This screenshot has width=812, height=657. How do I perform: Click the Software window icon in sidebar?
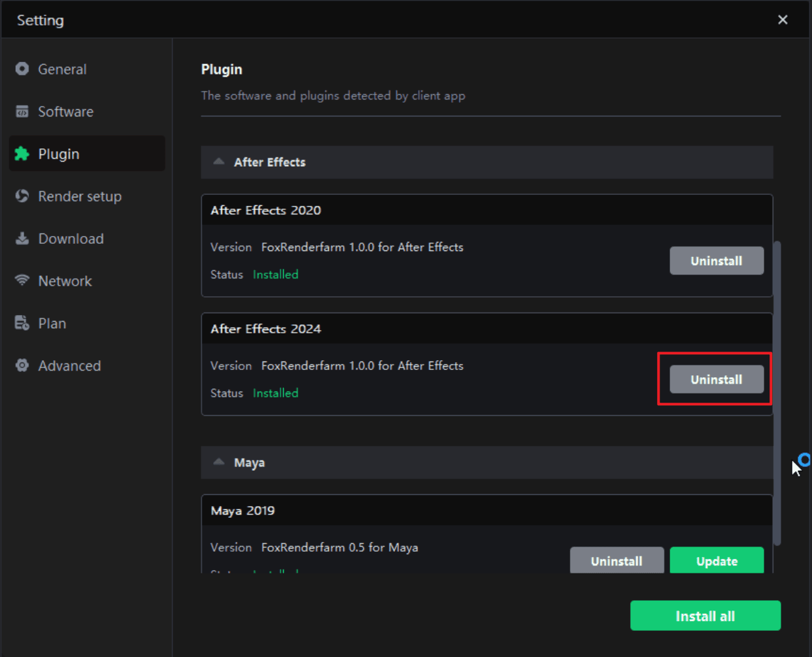22,112
